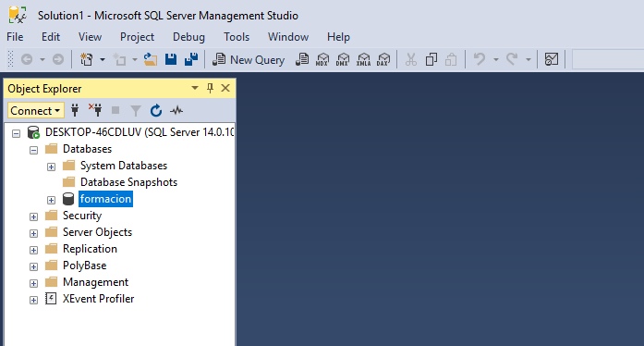Expand the formacion database

coord(52,201)
